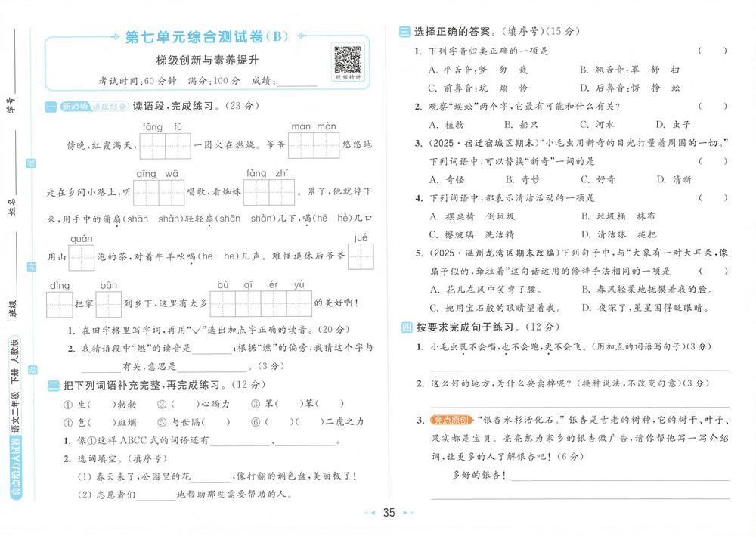Click the writing box under dìng
This screenshot has width=756, height=537.
59,305
